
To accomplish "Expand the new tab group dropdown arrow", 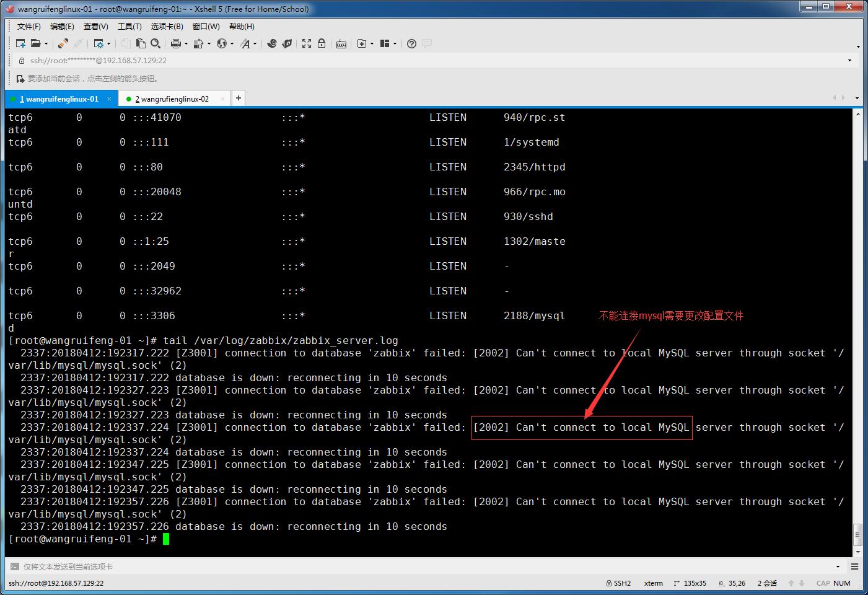I will point(372,43).
